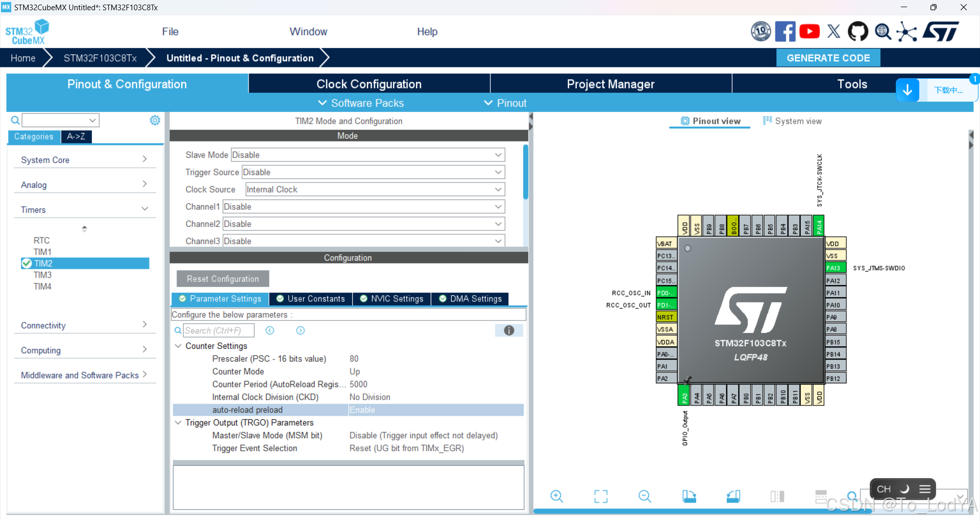Open the Window menu
980x521 pixels.
pyautogui.click(x=308, y=32)
